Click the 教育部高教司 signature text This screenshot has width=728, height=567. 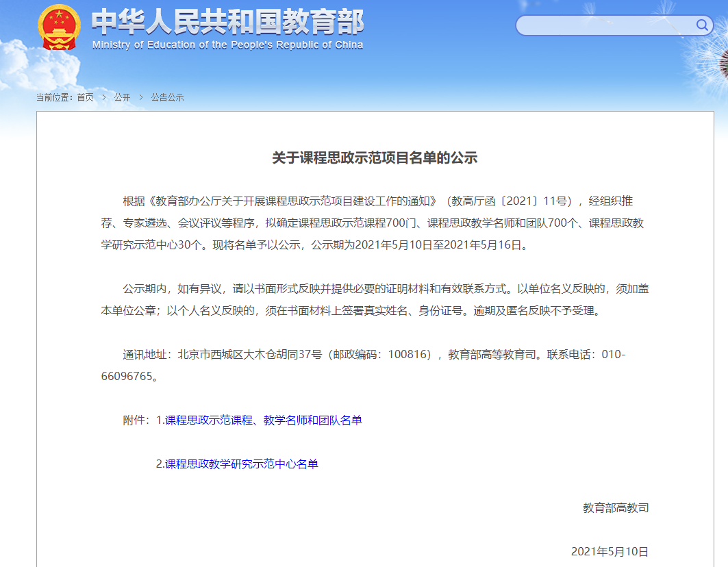pyautogui.click(x=616, y=507)
